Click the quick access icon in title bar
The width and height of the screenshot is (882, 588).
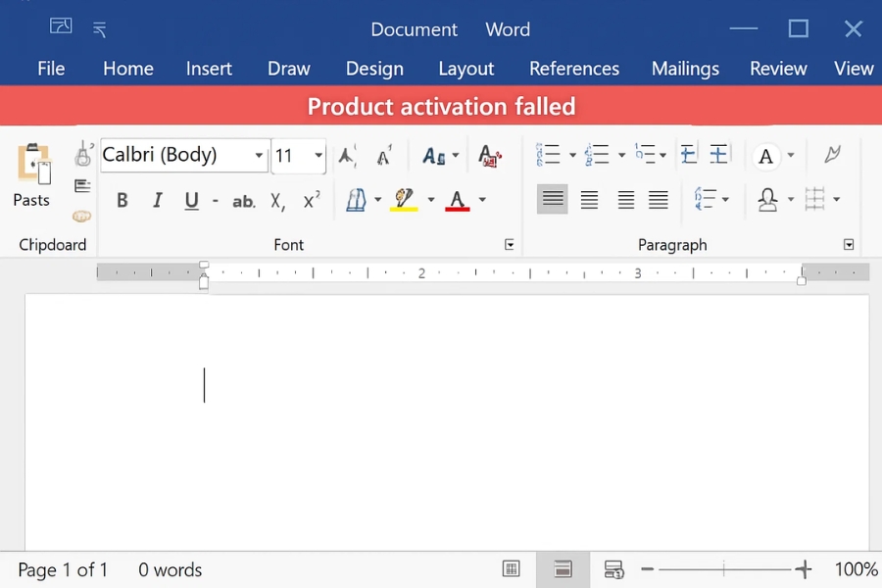coord(61,25)
